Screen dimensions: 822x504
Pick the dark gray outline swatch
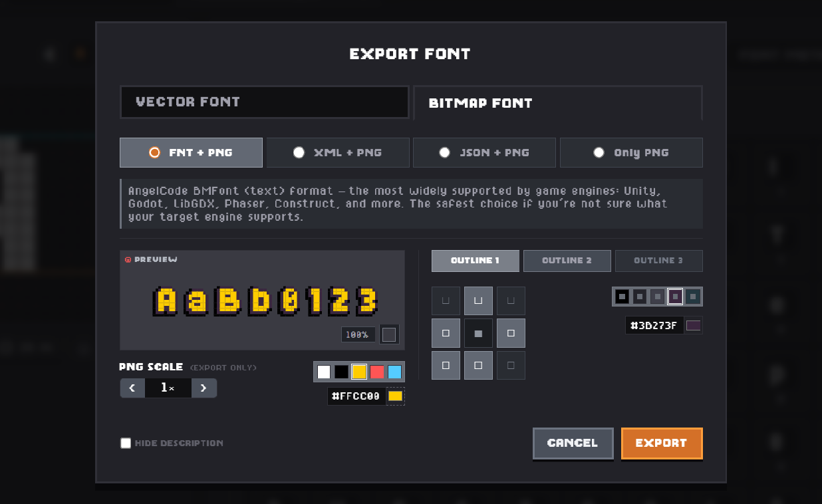tap(640, 297)
